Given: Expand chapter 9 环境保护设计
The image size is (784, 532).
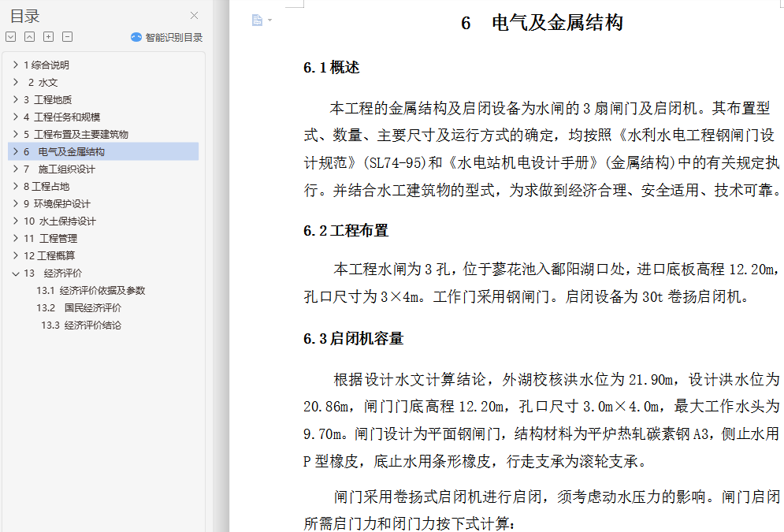Looking at the screenshot, I should (x=16, y=203).
